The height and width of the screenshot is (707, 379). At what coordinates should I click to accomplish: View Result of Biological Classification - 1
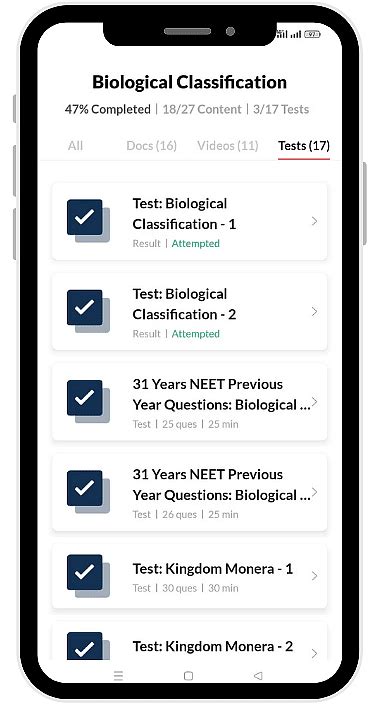[146, 243]
